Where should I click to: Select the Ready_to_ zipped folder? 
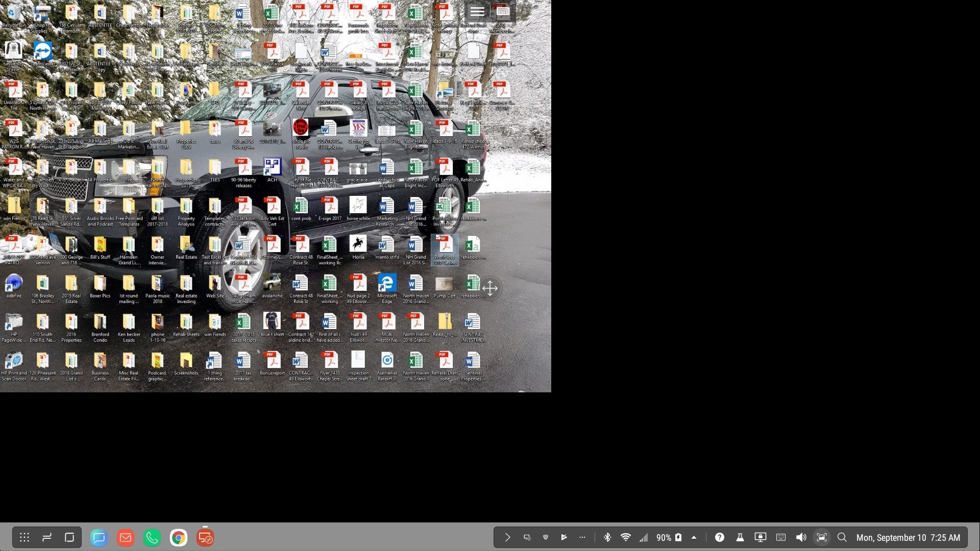click(444, 324)
